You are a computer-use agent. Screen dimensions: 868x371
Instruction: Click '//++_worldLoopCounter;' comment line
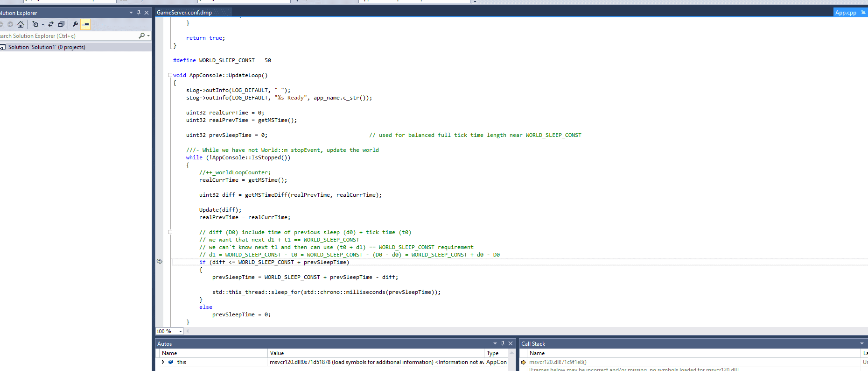pyautogui.click(x=235, y=172)
